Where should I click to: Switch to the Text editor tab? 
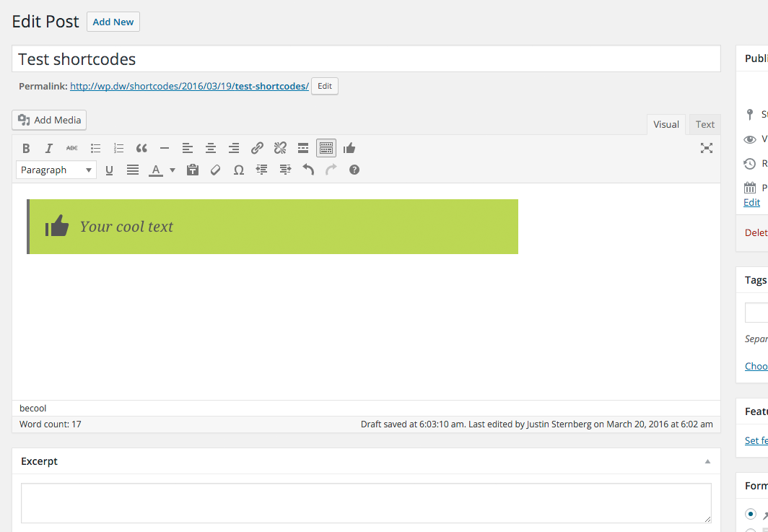click(x=704, y=124)
